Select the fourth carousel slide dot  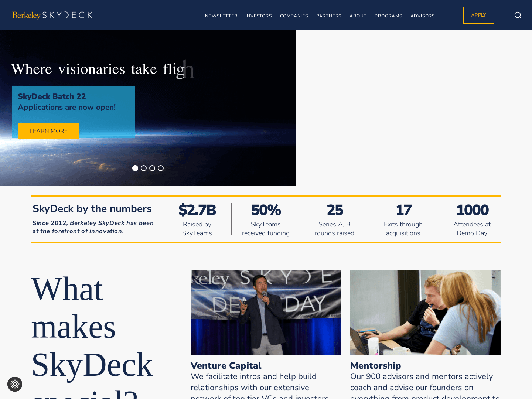[161, 168]
